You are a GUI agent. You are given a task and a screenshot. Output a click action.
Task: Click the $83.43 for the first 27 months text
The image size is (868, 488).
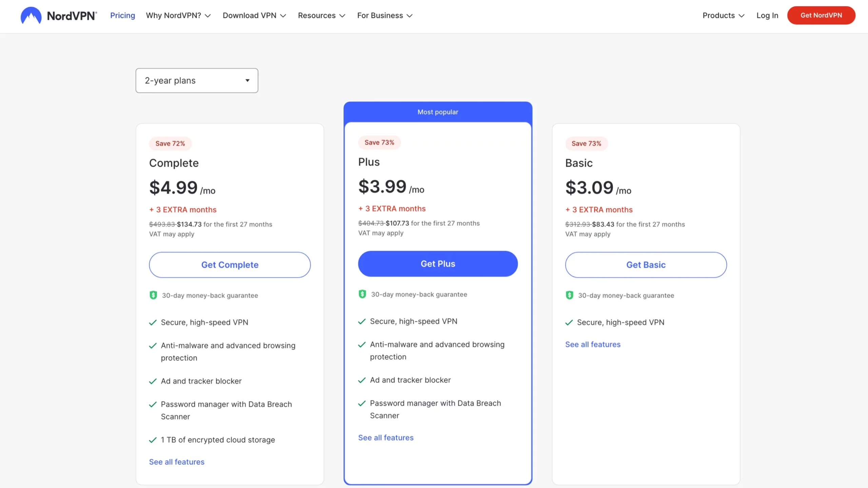[x=638, y=224]
